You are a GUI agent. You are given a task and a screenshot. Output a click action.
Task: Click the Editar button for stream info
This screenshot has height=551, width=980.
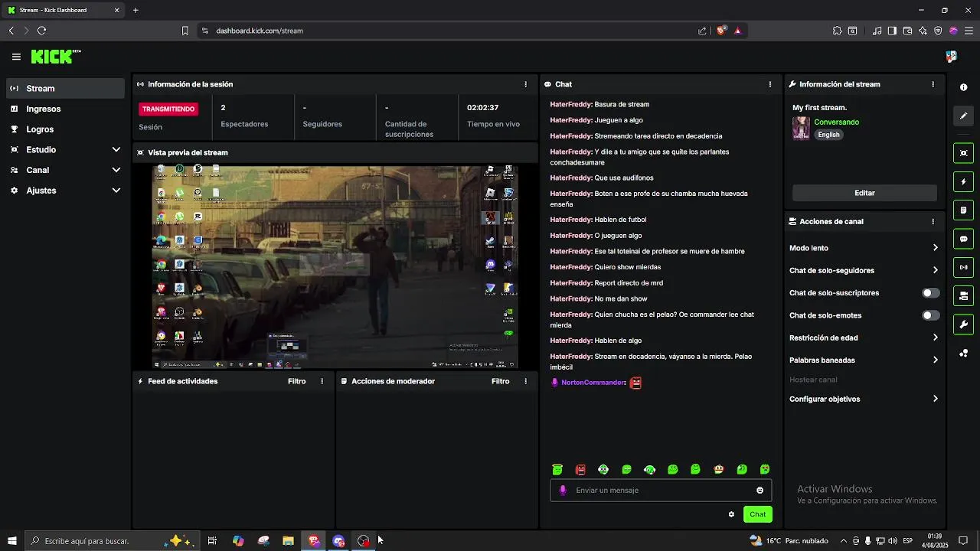[864, 193]
